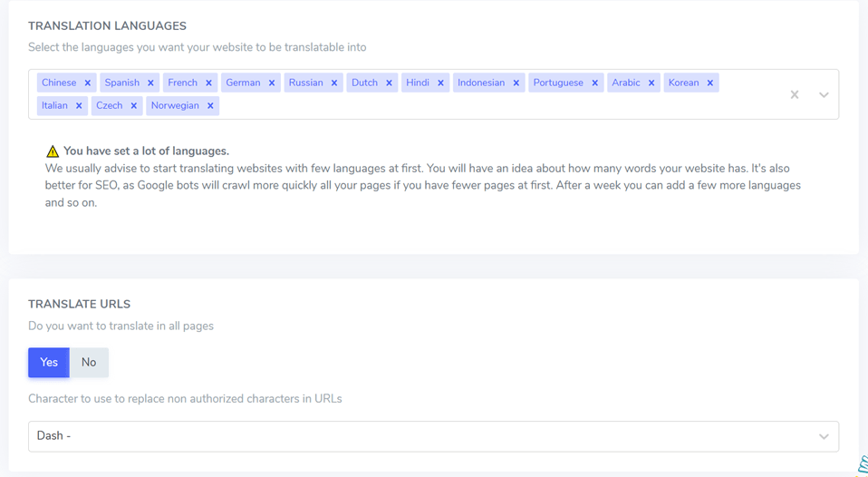The image size is (868, 477).
Task: Remove the Hindi language tag
Action: click(440, 83)
